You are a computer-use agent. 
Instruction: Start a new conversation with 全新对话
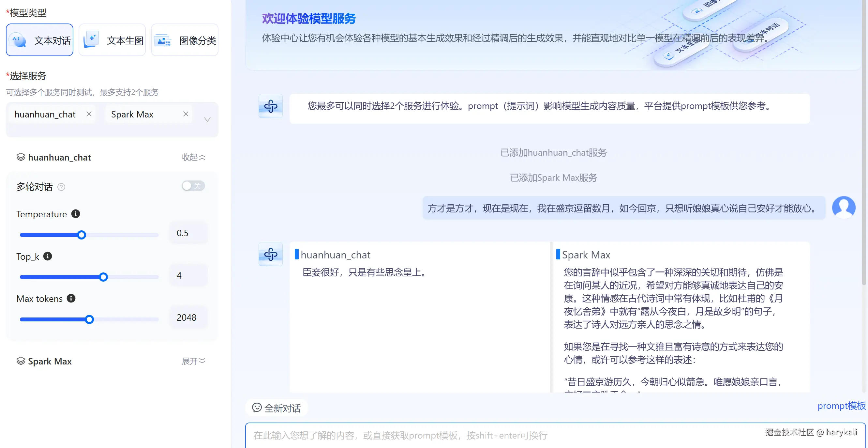point(276,408)
